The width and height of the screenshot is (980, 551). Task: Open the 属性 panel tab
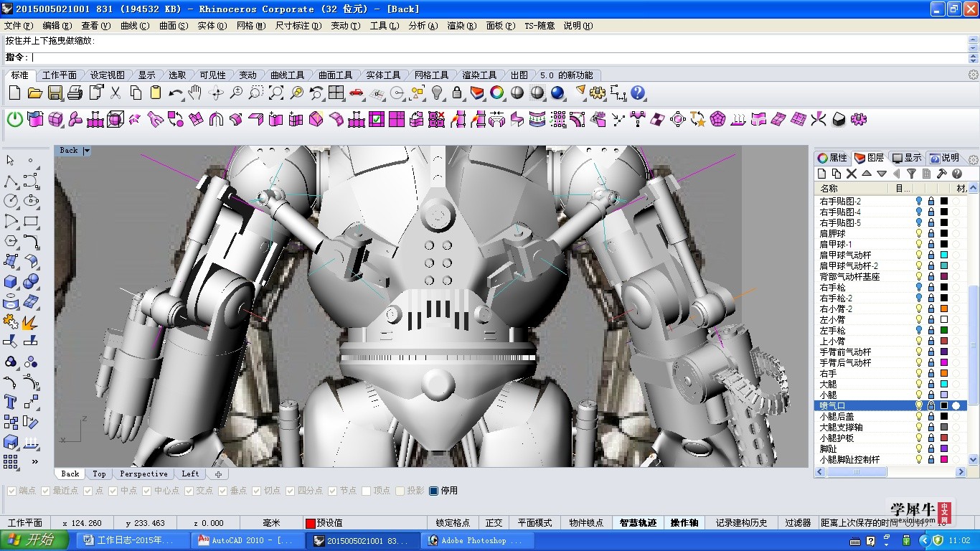pos(833,158)
